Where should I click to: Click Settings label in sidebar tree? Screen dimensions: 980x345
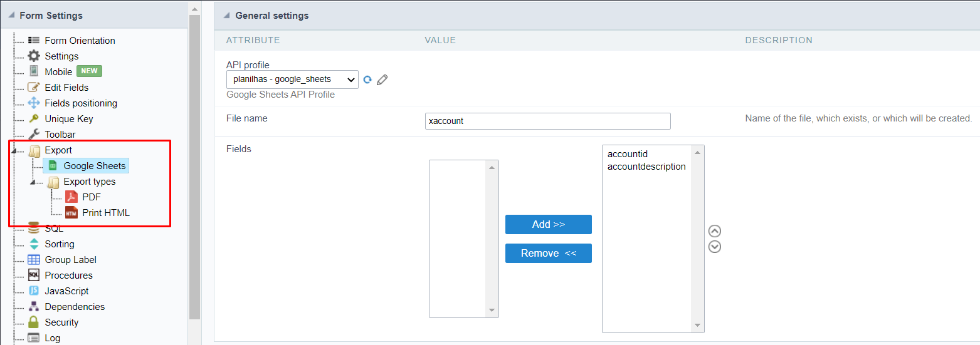coord(61,56)
